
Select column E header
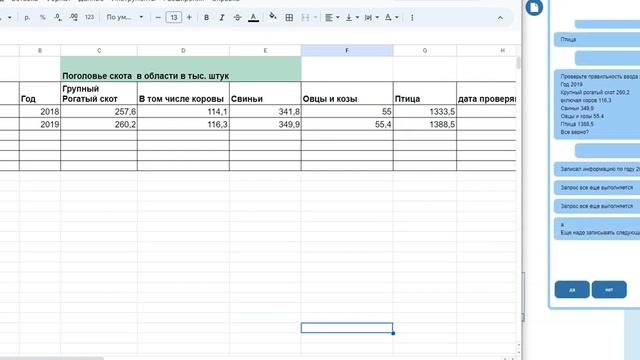point(265,51)
